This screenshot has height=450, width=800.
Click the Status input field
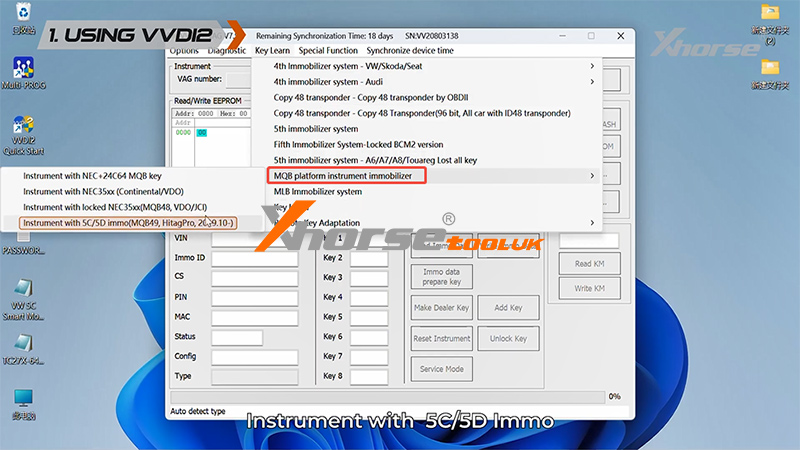[237, 337]
